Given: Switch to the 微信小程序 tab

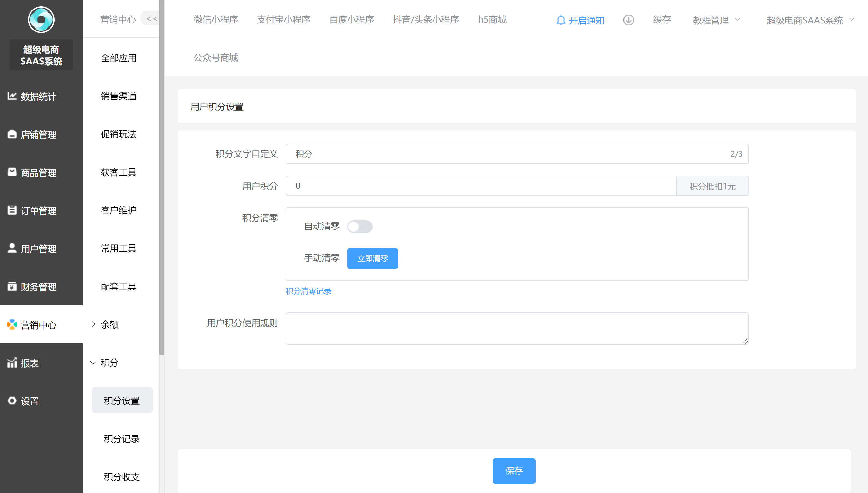Looking at the screenshot, I should point(215,20).
